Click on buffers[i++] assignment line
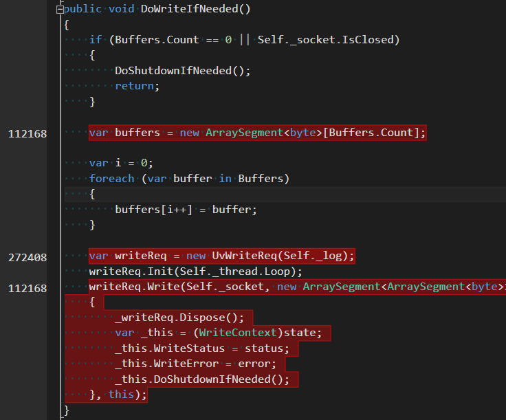The height and width of the screenshot is (420, 506). 186,210
